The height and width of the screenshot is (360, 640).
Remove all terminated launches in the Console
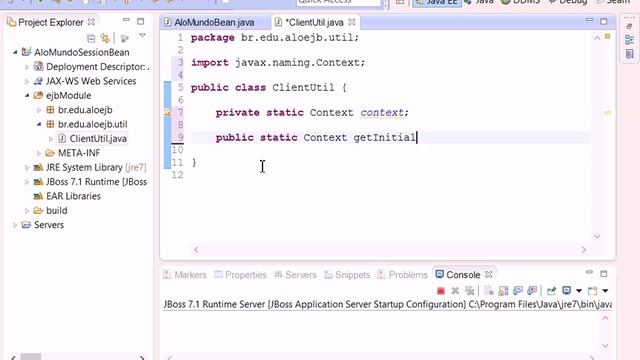[x=470, y=291]
